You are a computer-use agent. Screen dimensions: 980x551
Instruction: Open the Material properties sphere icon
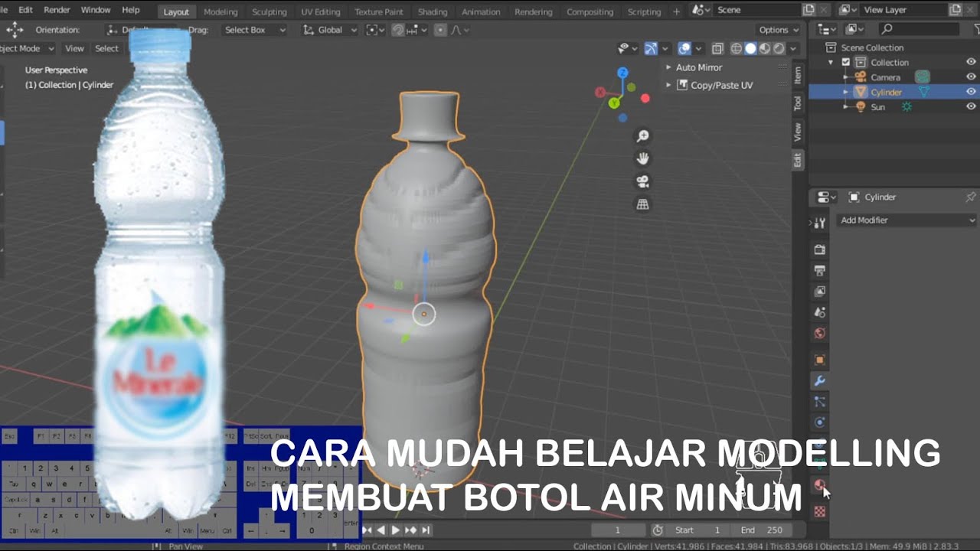click(x=819, y=485)
